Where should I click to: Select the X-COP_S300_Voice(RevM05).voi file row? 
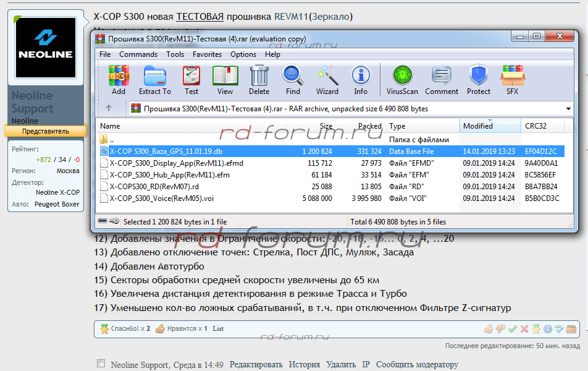pos(162,198)
